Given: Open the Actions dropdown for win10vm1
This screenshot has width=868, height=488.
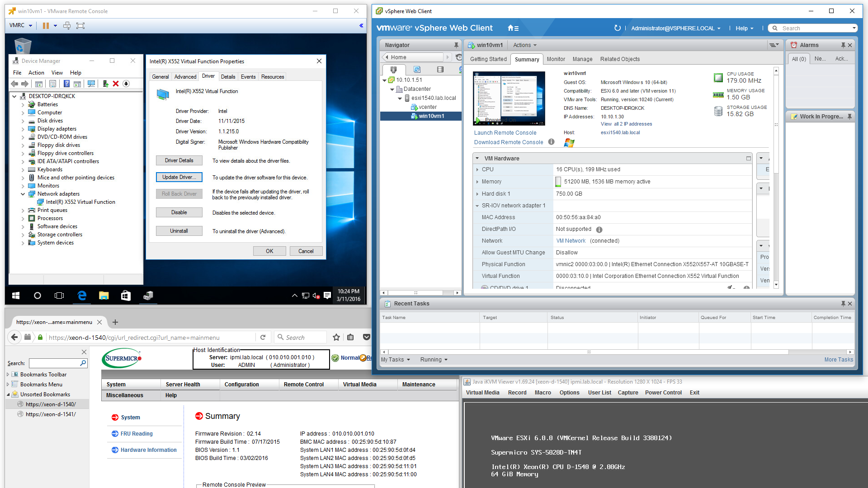Looking at the screenshot, I should coord(524,45).
